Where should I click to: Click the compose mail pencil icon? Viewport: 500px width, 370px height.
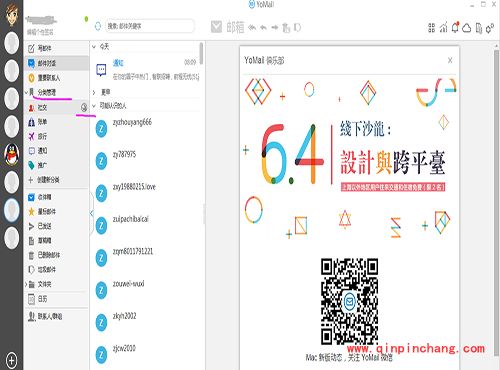tap(31, 49)
